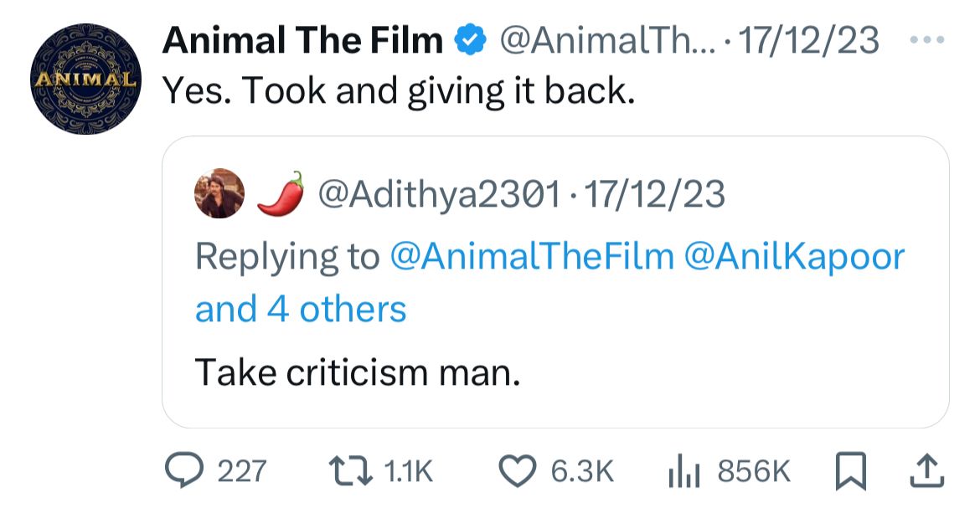Click the retweet arrows icon

click(x=350, y=471)
